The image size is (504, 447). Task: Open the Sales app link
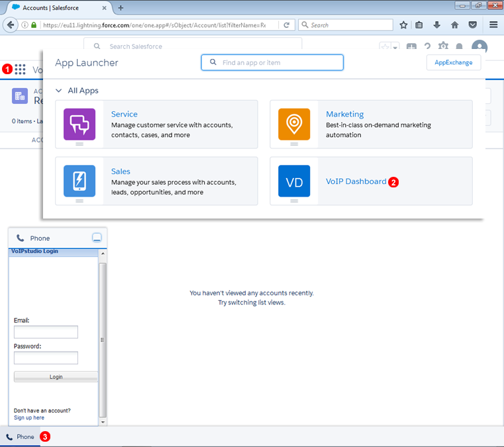tap(121, 172)
